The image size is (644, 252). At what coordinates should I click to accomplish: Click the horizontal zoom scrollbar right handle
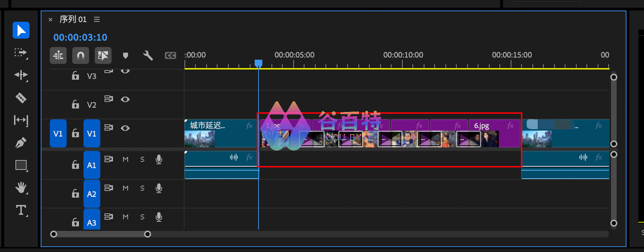point(148,234)
